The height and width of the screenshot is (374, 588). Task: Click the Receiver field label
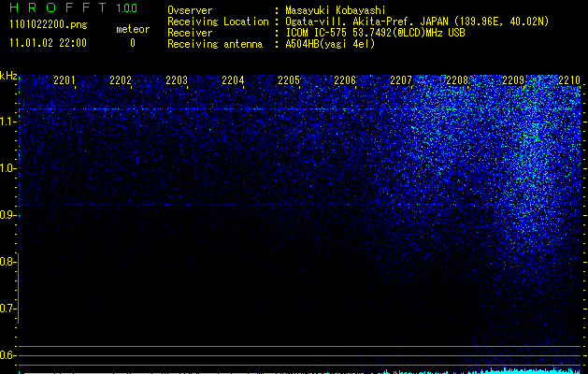coord(190,33)
